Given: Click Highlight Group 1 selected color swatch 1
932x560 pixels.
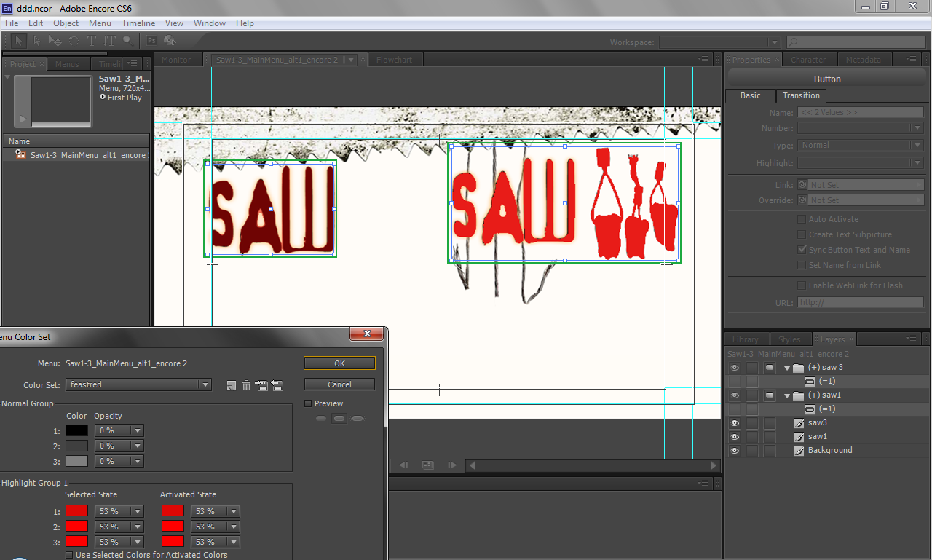Looking at the screenshot, I should point(76,511).
